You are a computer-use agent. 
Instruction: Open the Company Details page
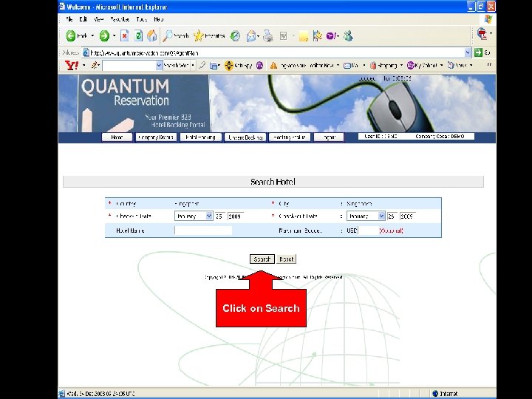(156, 137)
